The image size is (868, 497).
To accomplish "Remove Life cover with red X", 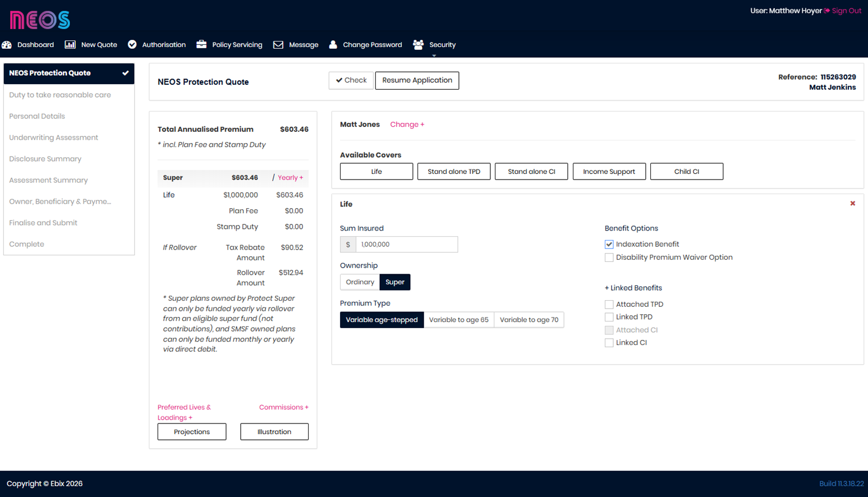I will point(852,204).
